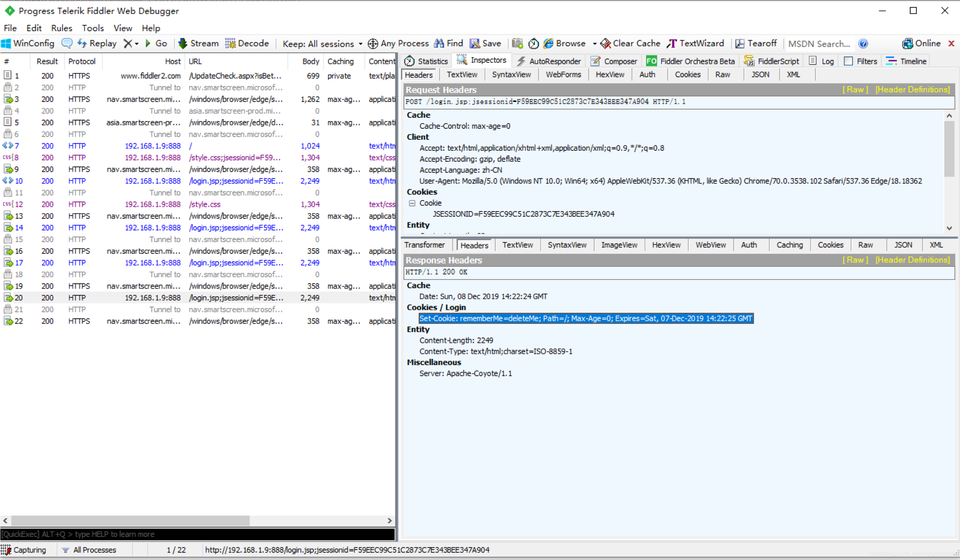Select session 5 asia.smartscreen row
960x560 pixels.
click(198, 122)
